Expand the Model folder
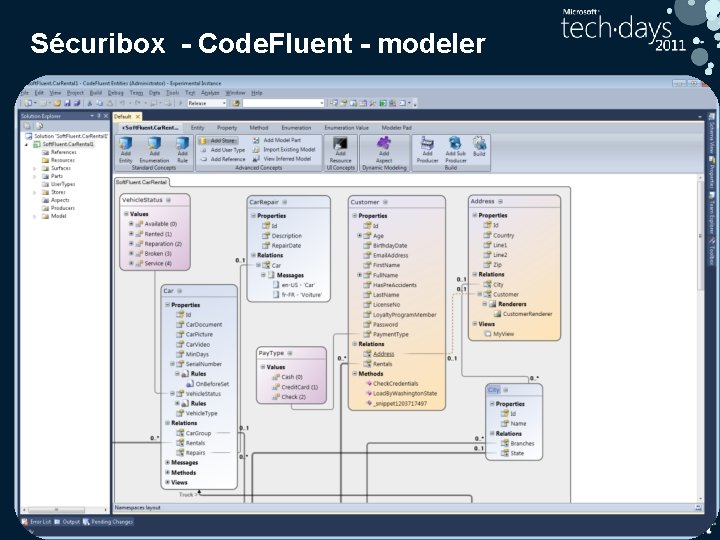 coord(34,216)
